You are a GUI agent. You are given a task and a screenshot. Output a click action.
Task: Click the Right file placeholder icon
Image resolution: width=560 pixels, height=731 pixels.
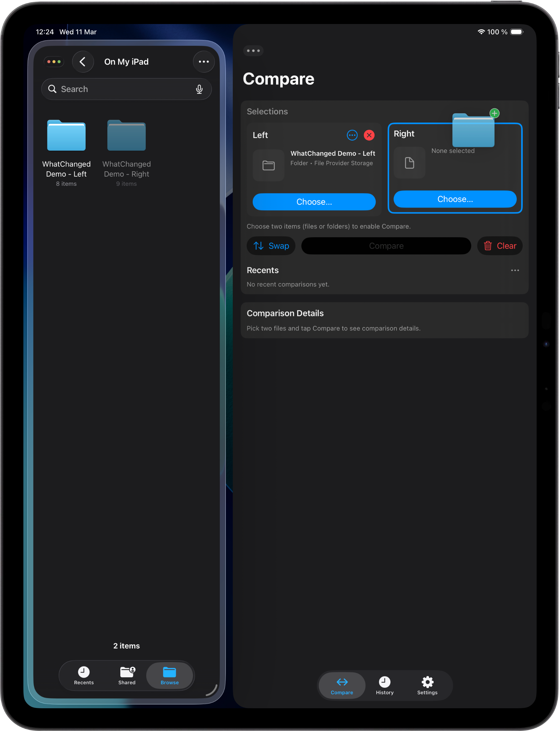(409, 163)
